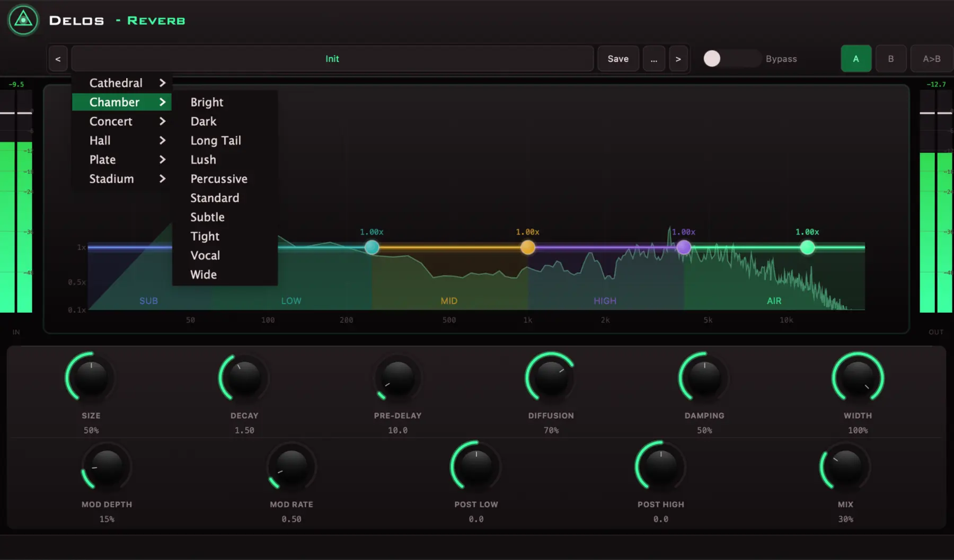954x560 pixels.
Task: Expand the Chamber preset category
Action: pyautogui.click(x=122, y=102)
